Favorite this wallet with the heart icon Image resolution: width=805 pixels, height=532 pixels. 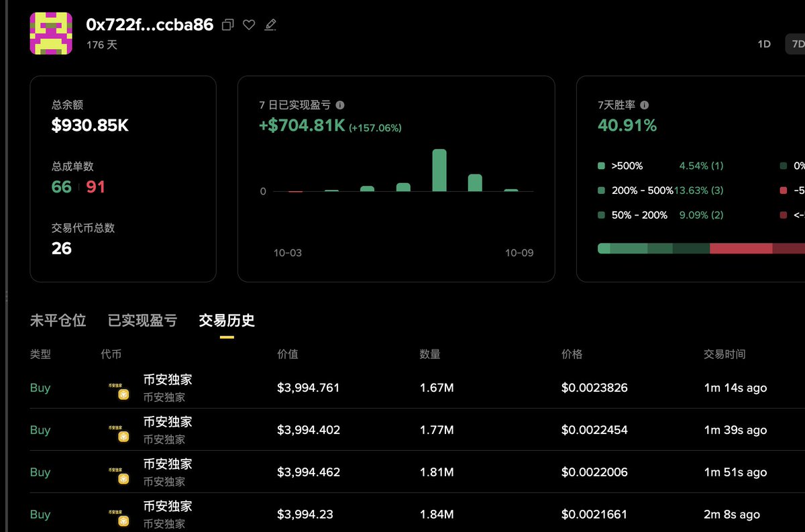(x=249, y=24)
